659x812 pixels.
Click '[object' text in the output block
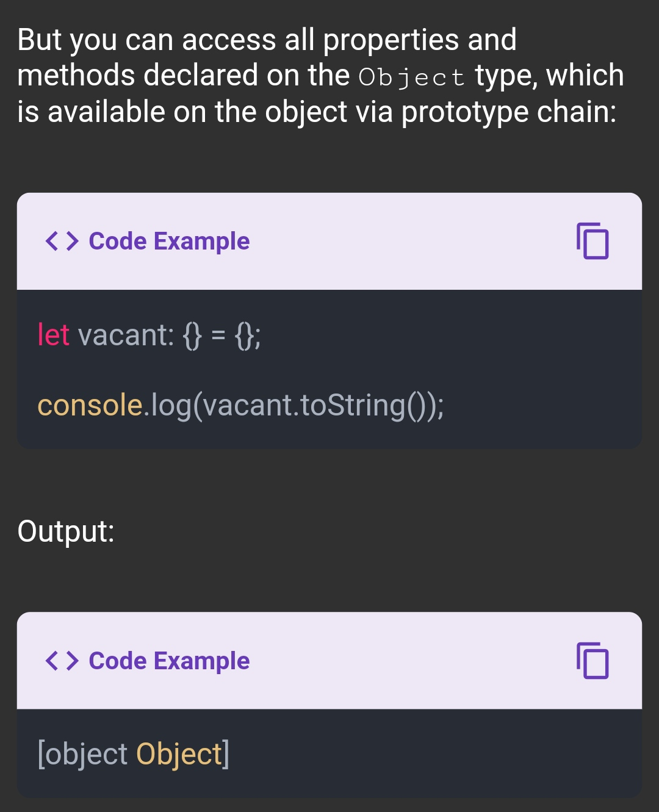coord(82,755)
